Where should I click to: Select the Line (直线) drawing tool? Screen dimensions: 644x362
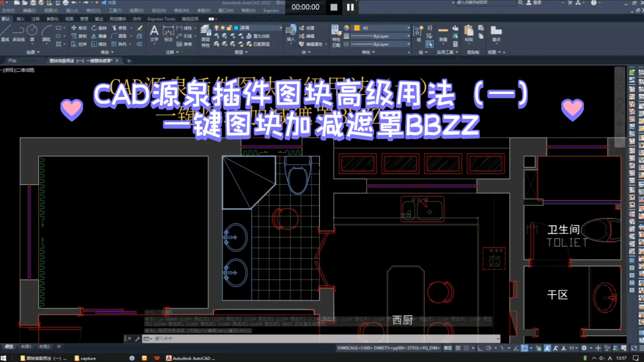coord(5,32)
